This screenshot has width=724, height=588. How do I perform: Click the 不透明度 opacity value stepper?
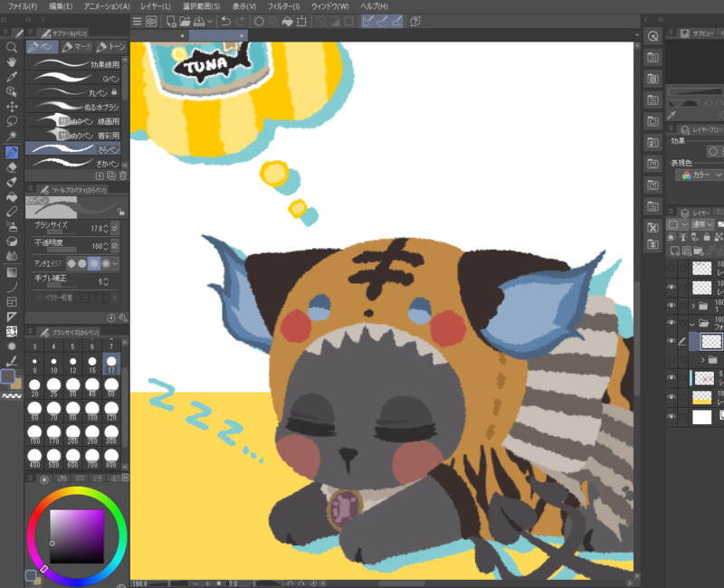(106, 246)
